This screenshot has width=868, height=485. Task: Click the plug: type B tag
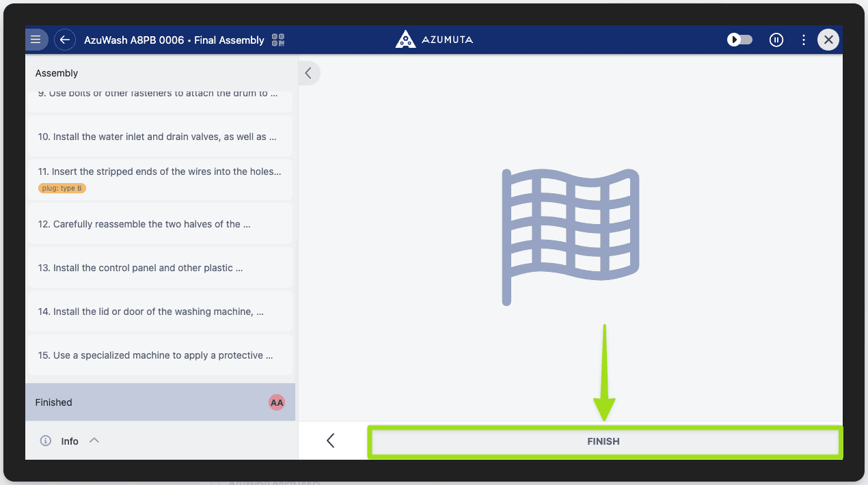point(62,188)
